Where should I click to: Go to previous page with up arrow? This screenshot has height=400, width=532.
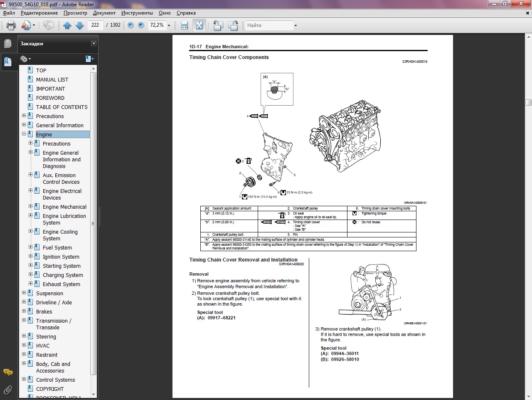tap(67, 25)
